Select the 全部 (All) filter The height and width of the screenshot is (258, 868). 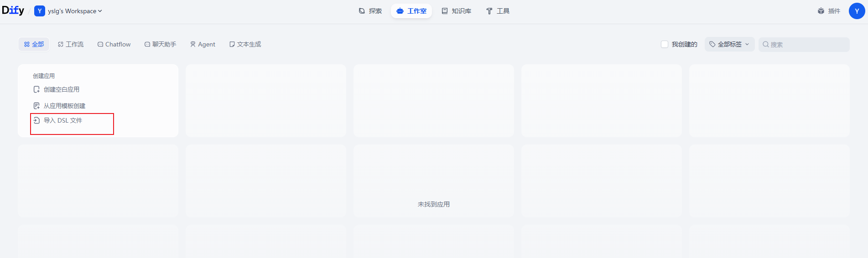[34, 44]
